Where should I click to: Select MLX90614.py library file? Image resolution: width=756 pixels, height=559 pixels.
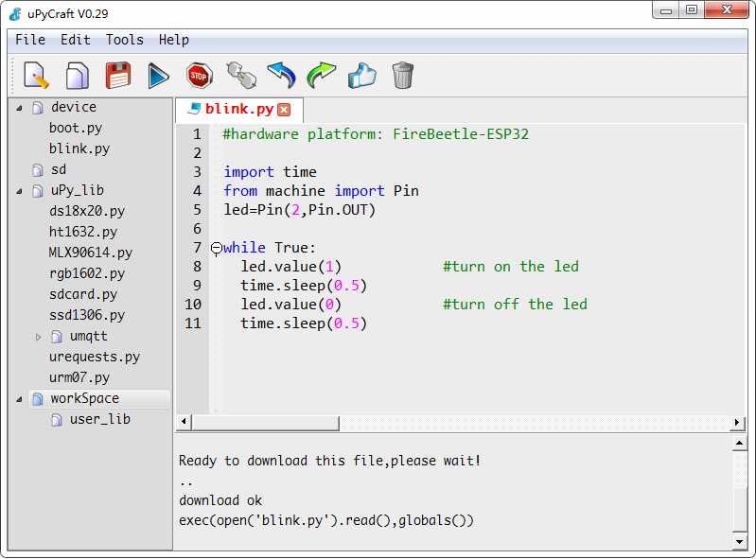91,253
